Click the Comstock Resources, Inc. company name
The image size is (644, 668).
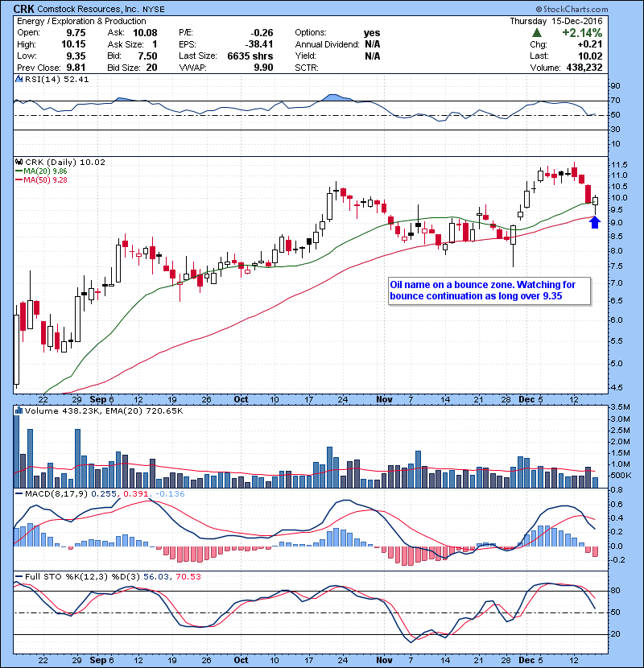pyautogui.click(x=89, y=9)
